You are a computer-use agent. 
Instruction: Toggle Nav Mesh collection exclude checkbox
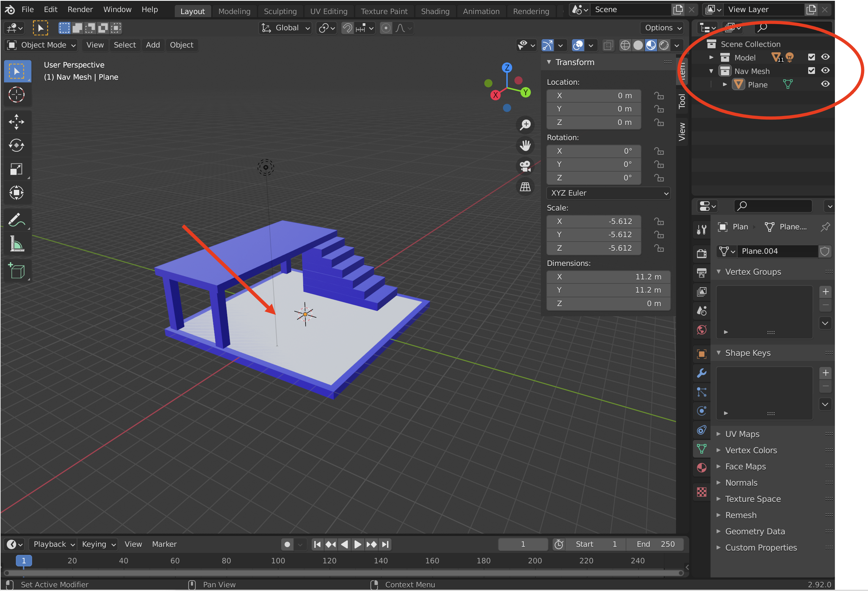[x=811, y=71]
